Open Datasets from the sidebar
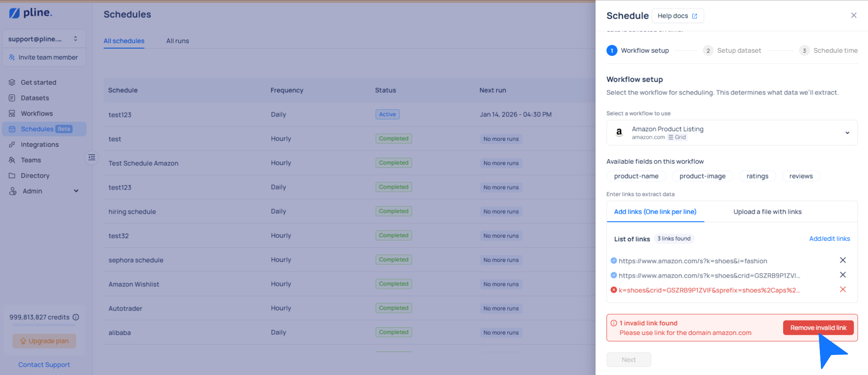Image resolution: width=868 pixels, height=375 pixels. 35,98
